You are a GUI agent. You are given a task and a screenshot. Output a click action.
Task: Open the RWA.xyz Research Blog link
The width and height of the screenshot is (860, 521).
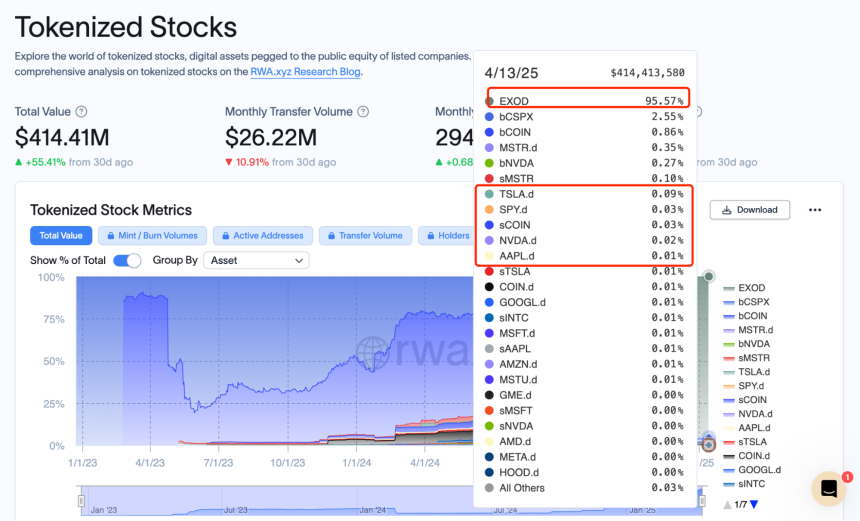[305, 72]
